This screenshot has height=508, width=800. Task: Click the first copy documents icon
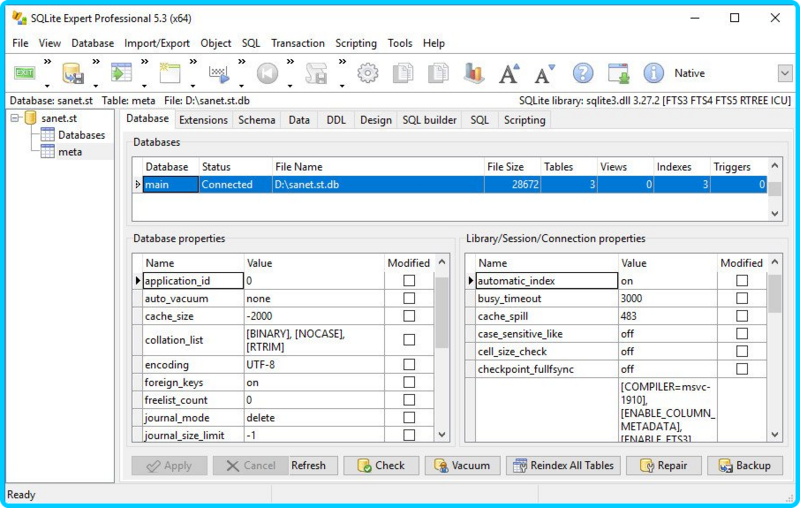pos(403,73)
